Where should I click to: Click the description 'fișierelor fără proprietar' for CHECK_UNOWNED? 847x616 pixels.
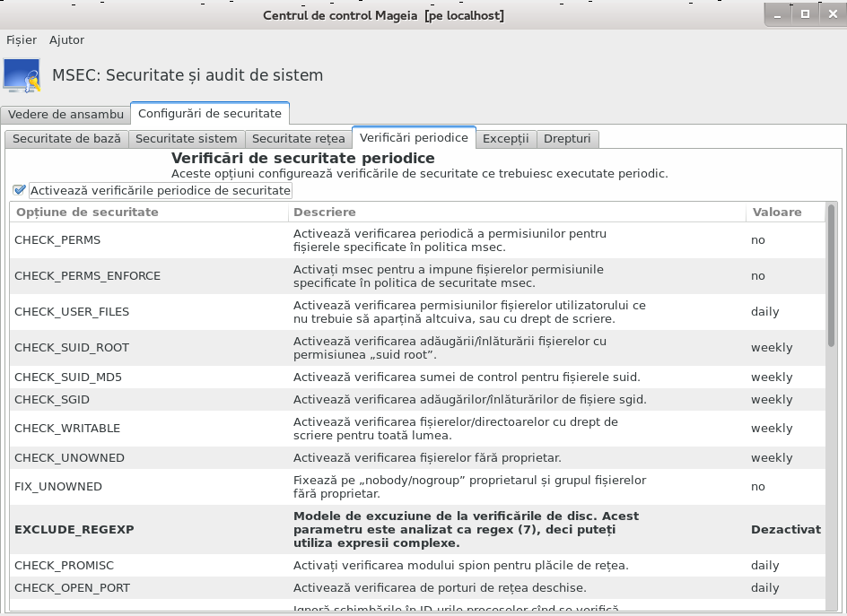pyautogui.click(x=427, y=458)
